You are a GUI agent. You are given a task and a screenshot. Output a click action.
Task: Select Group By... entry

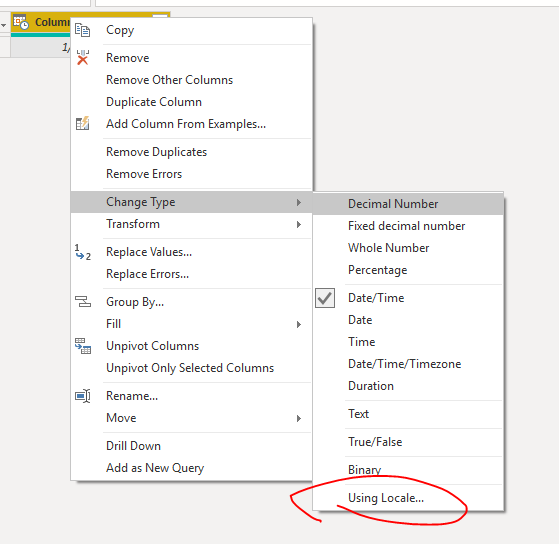[191, 302]
